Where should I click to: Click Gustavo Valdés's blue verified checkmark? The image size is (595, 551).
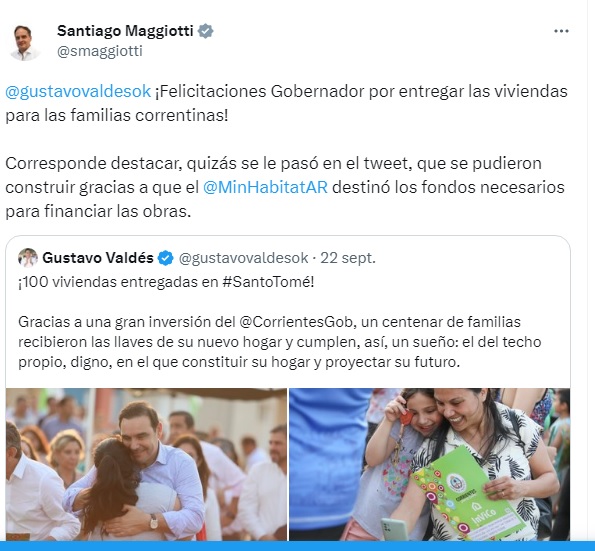tap(165, 258)
